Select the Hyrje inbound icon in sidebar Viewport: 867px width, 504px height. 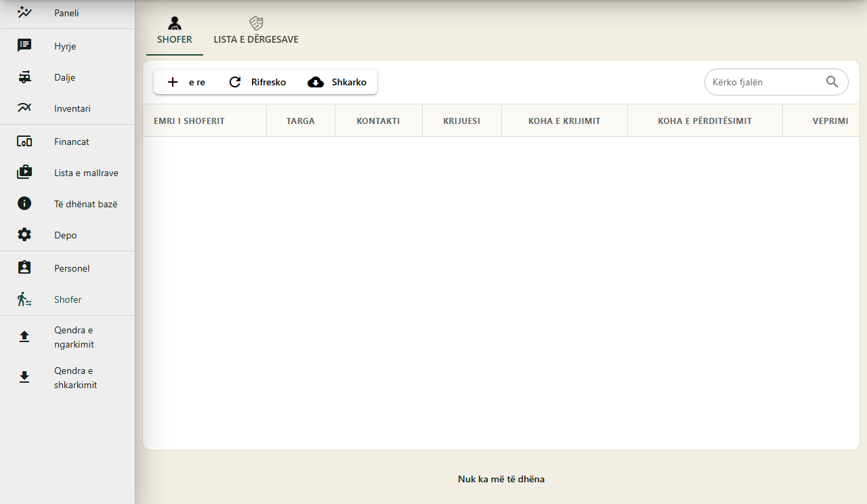coord(24,46)
